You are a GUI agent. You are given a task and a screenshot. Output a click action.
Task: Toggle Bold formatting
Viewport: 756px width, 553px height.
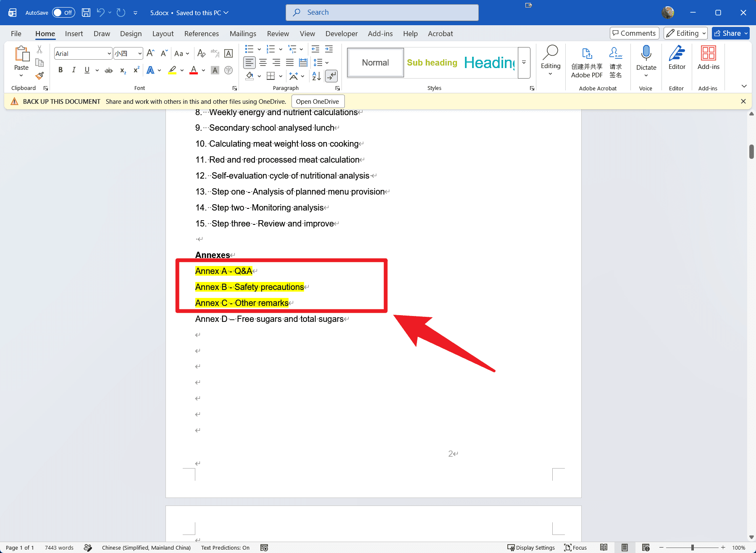(x=60, y=70)
